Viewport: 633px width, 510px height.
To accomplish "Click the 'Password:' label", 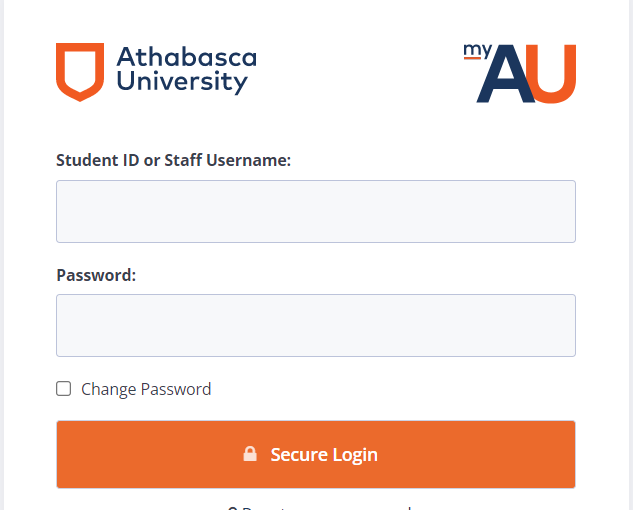I will point(96,274).
